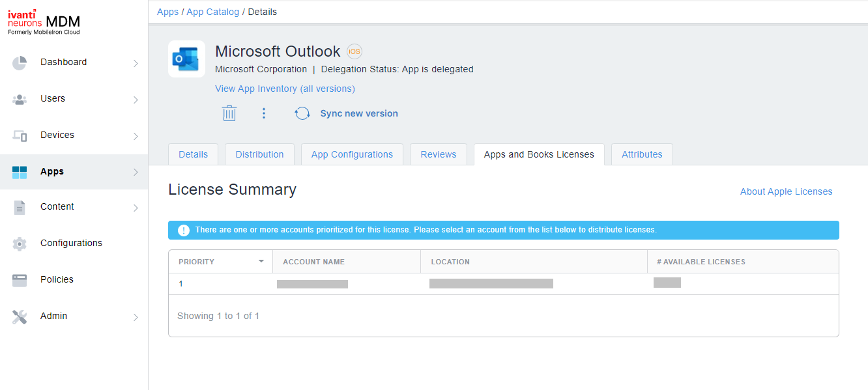Screen dimensions: 868x390
Task: Expand the Users sidebar section chevron
Action: [136, 100]
